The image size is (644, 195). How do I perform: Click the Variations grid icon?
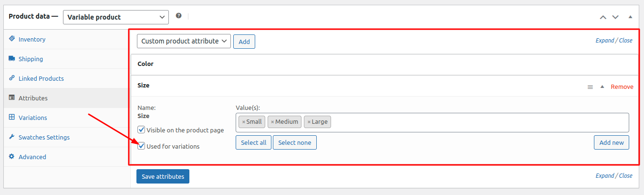pos(11,117)
